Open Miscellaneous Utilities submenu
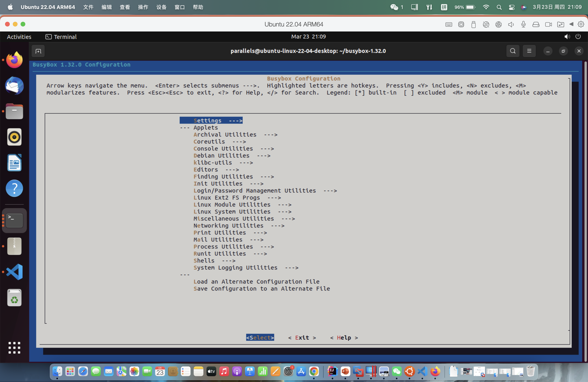This screenshot has width=588, height=382. tap(244, 218)
